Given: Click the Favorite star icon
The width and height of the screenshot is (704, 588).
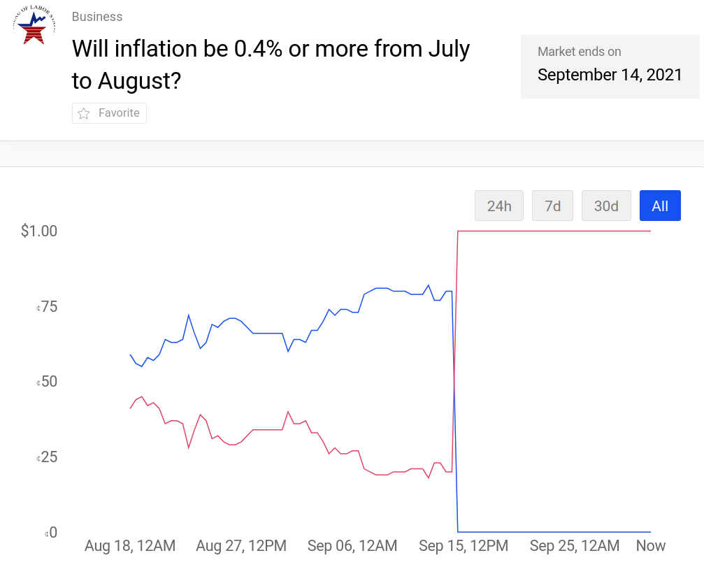Looking at the screenshot, I should 84,113.
